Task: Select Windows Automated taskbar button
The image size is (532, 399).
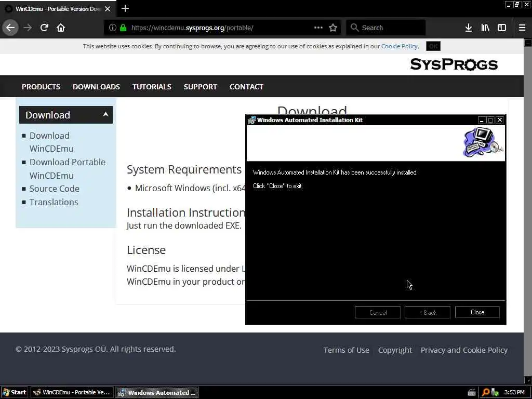Action: (x=157, y=393)
